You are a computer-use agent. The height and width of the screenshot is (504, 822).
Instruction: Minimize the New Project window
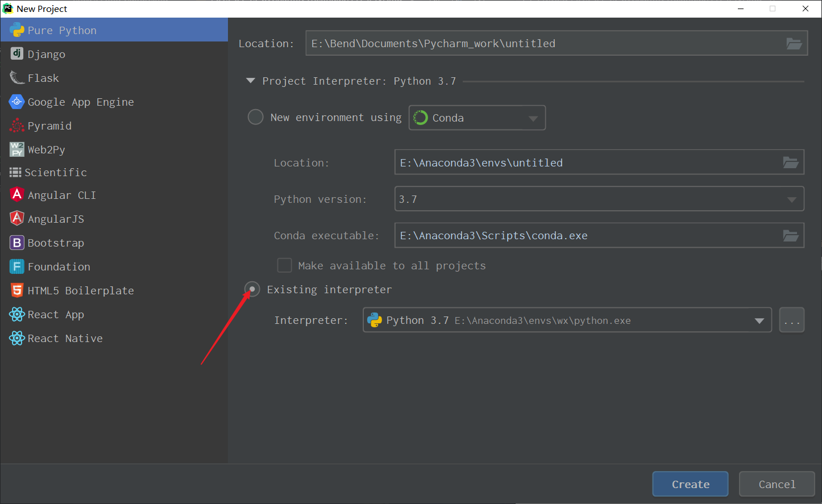click(741, 9)
